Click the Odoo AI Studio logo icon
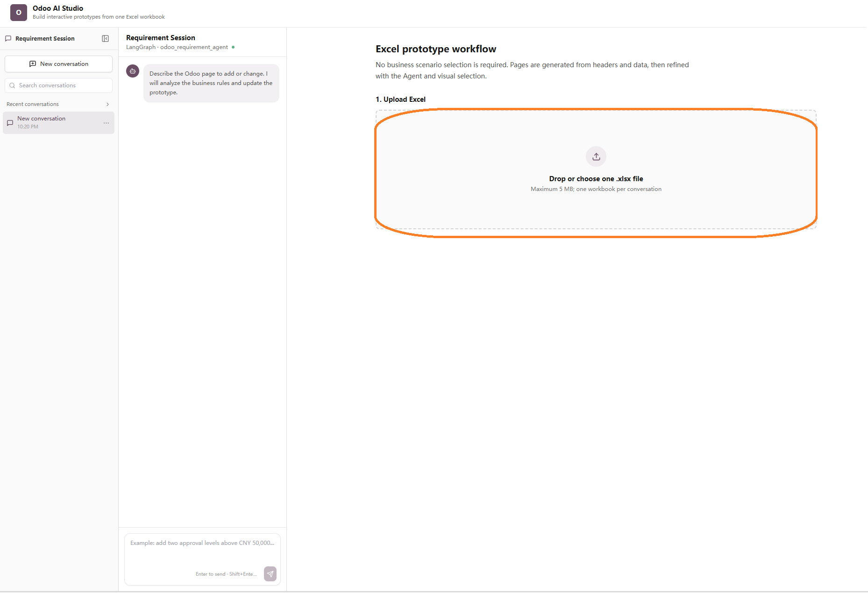This screenshot has height=593, width=868. (x=19, y=13)
